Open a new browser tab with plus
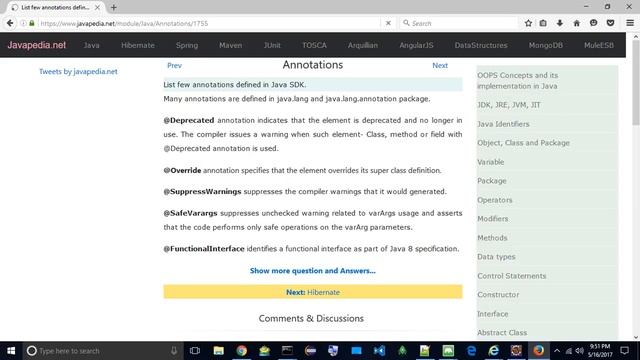640x360 pixels. 113,7
